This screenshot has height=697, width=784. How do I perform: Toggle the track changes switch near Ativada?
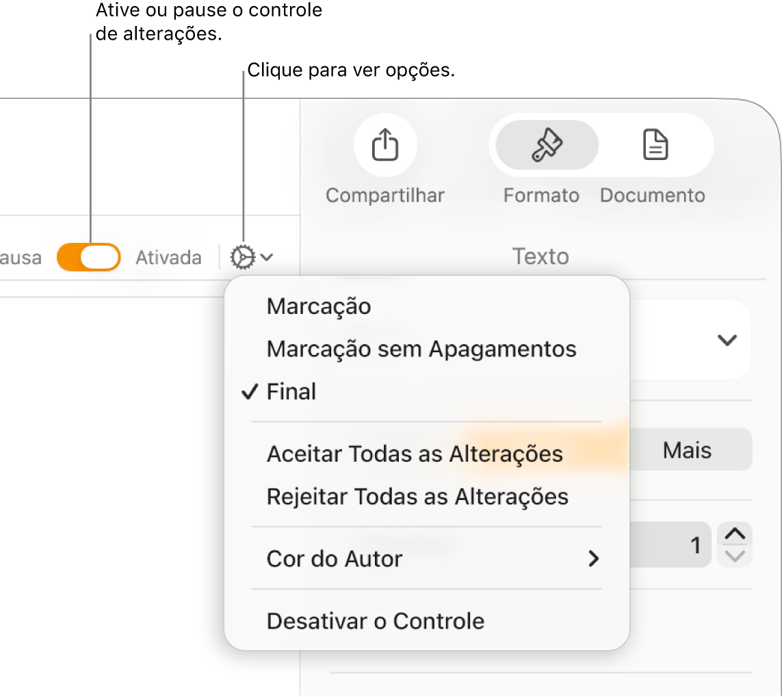[88, 257]
